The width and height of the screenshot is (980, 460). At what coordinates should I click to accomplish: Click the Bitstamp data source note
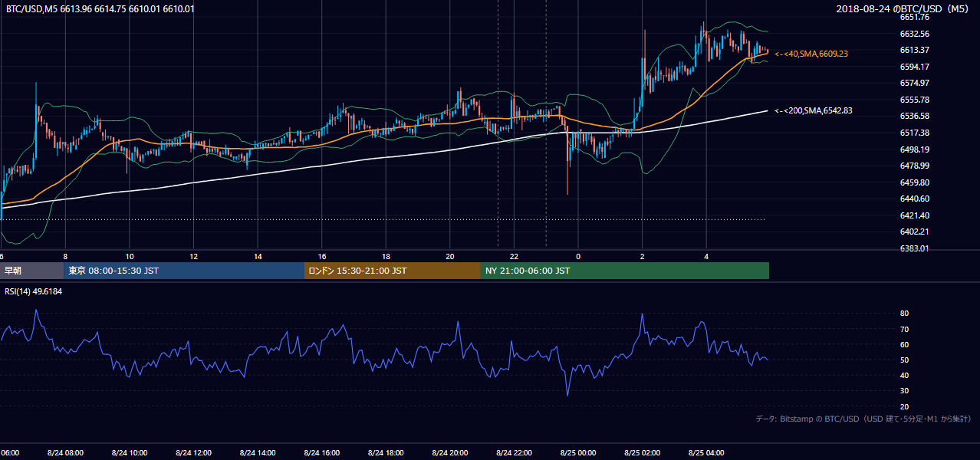(x=863, y=419)
